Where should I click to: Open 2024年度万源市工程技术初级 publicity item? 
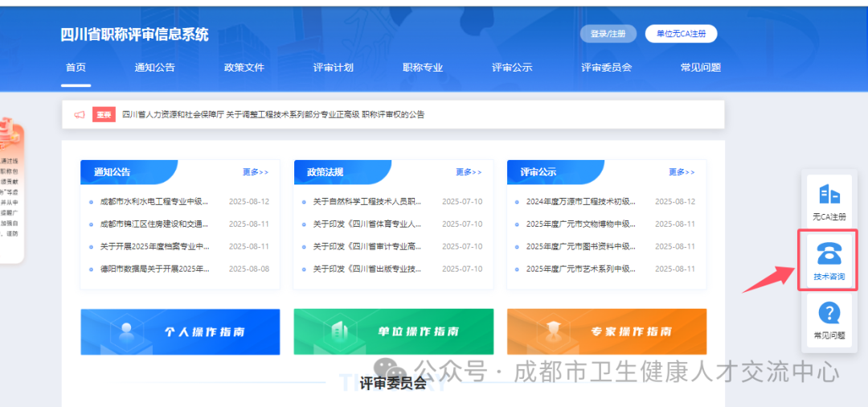[581, 202]
